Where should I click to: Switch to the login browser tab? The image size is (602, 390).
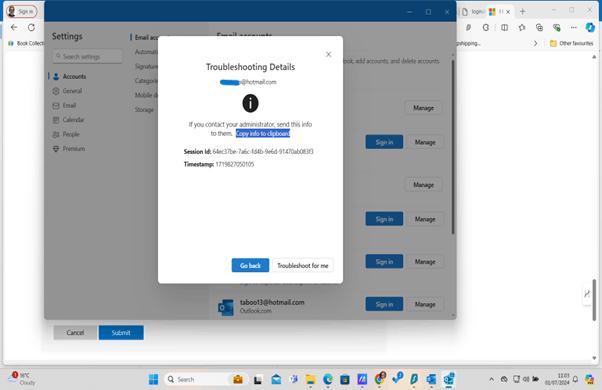[x=473, y=12]
